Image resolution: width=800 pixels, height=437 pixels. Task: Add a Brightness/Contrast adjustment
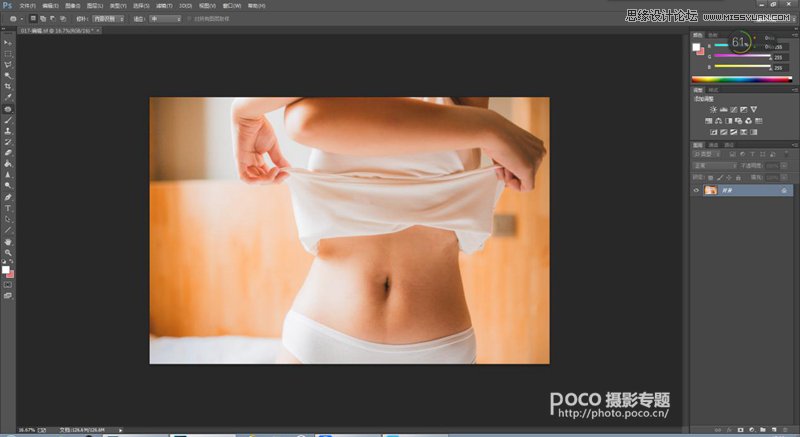[x=713, y=110]
